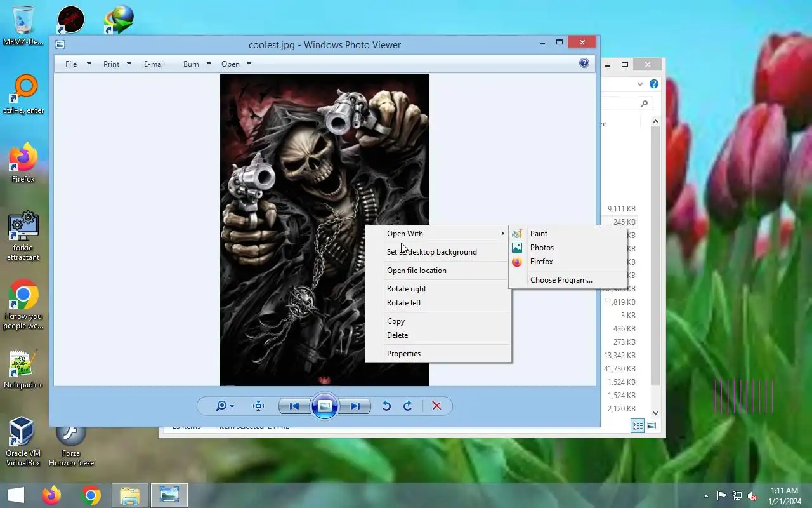Choose Open With in context menu
This screenshot has height=508, width=812.
(438, 234)
